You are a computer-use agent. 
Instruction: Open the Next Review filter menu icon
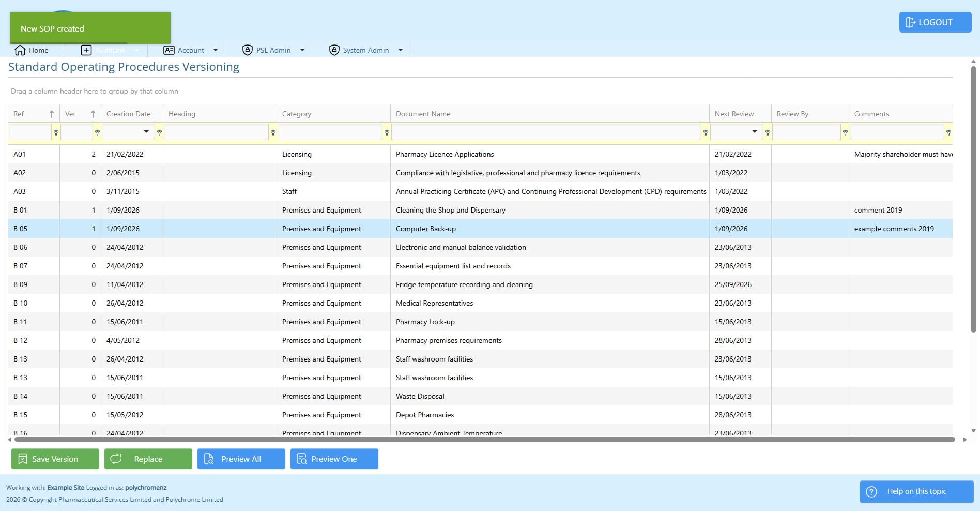(768, 132)
